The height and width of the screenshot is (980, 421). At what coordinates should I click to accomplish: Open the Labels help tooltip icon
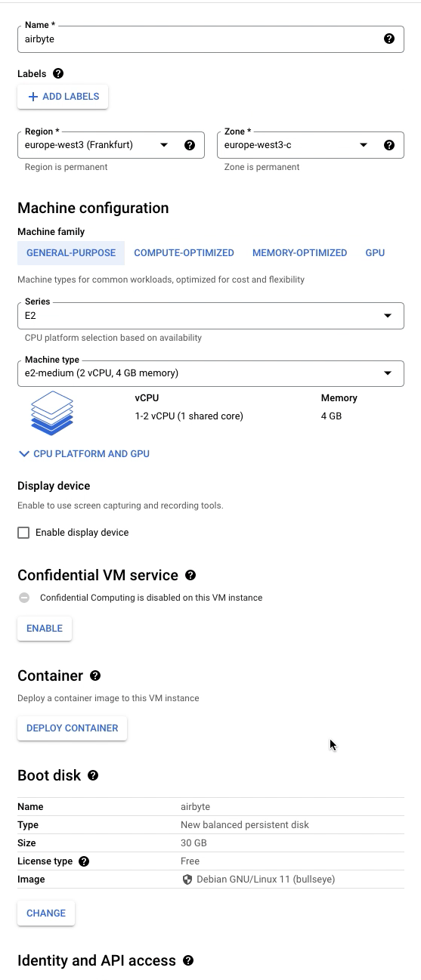(x=58, y=74)
